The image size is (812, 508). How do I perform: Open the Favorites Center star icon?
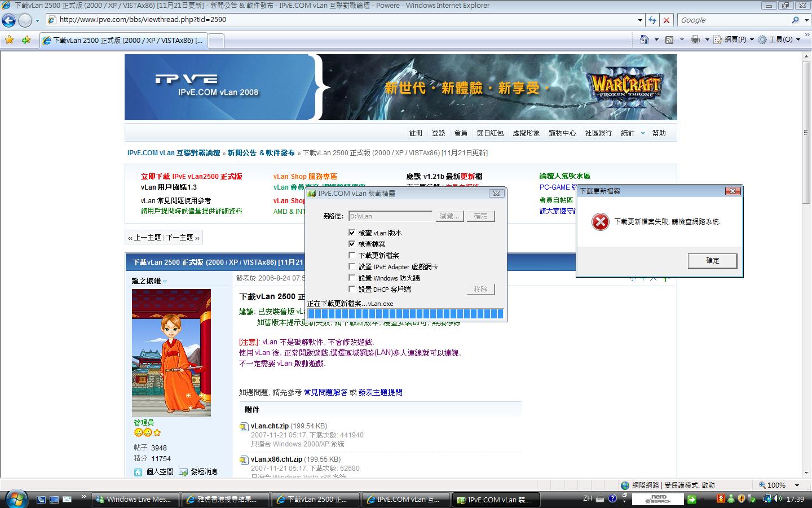9,40
